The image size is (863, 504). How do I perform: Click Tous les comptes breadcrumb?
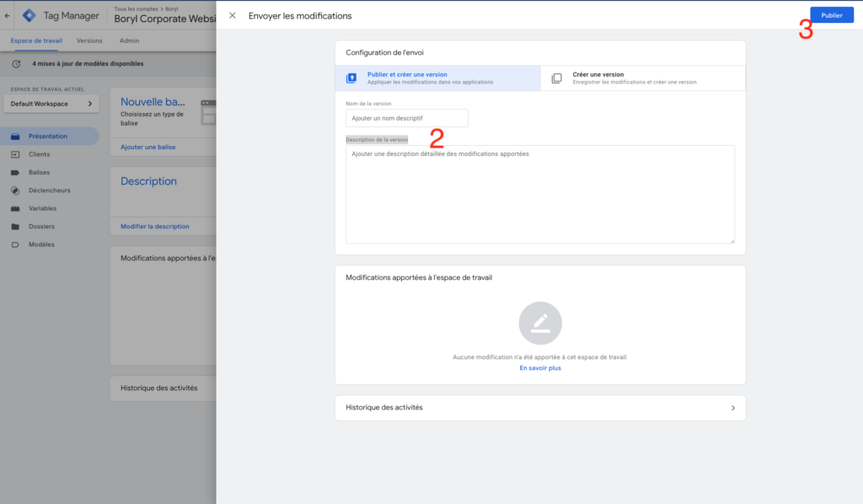(136, 8)
